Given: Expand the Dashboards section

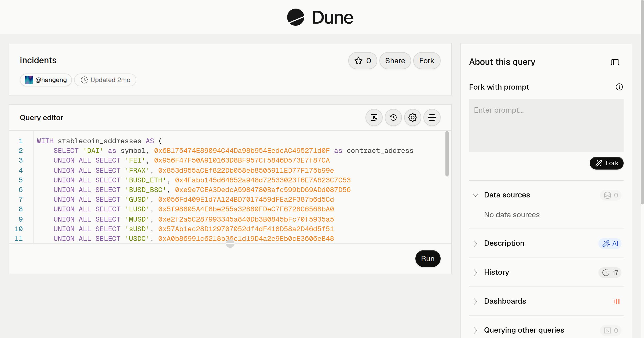Looking at the screenshot, I should point(475,301).
